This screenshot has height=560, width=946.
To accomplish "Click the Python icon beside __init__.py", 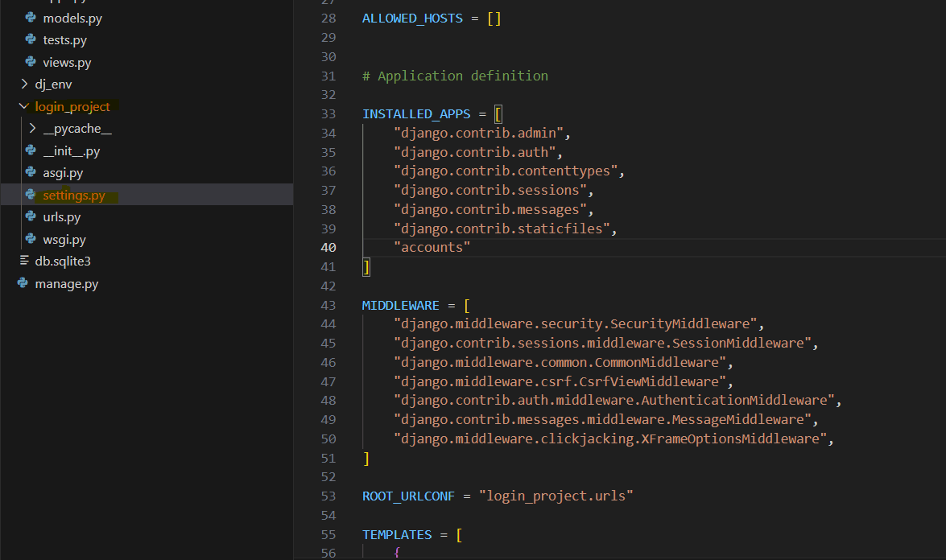I will click(x=31, y=150).
